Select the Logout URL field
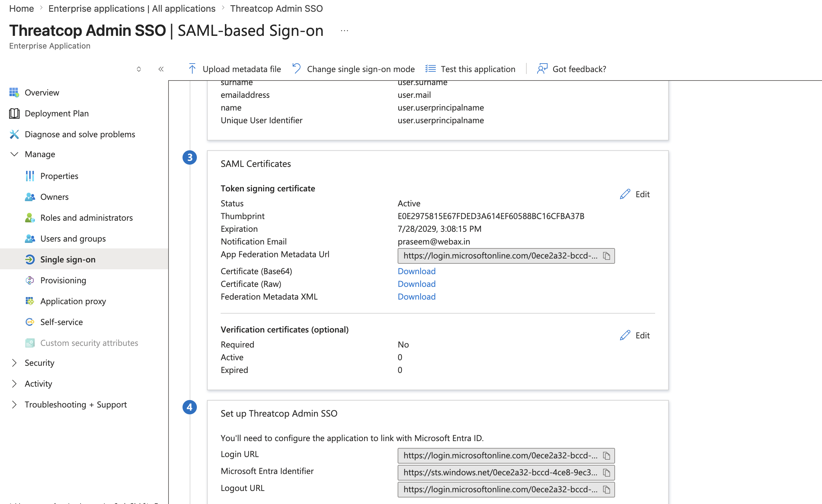 [506, 490]
